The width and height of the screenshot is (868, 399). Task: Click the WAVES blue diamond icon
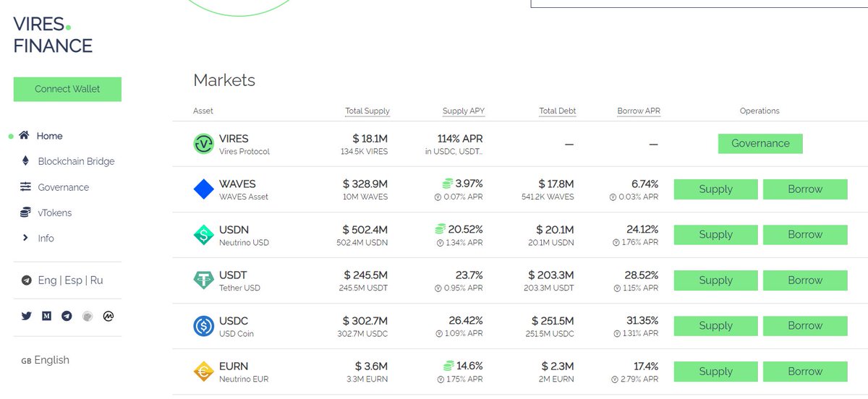click(x=204, y=189)
